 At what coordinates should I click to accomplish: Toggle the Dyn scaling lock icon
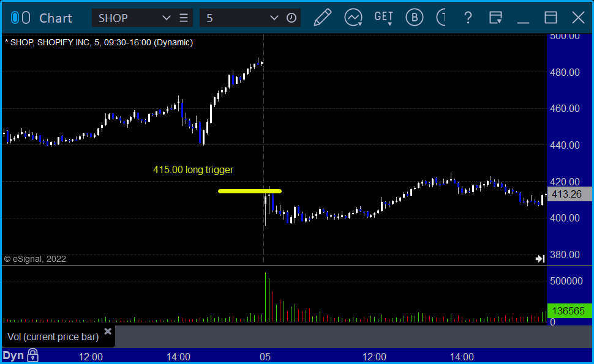[x=32, y=355]
